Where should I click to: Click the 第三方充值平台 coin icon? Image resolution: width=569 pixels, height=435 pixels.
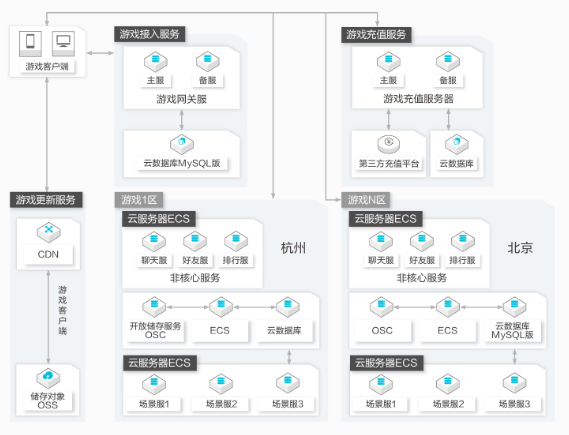389,144
